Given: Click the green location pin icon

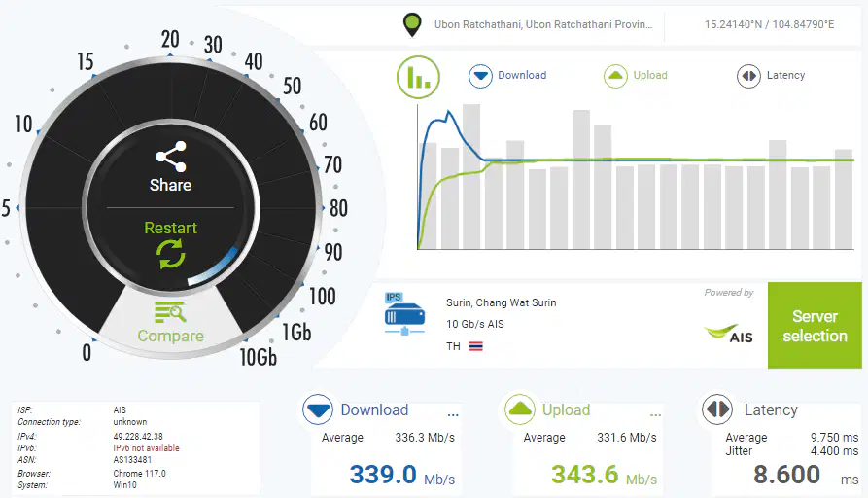Looking at the screenshot, I should click(x=412, y=25).
